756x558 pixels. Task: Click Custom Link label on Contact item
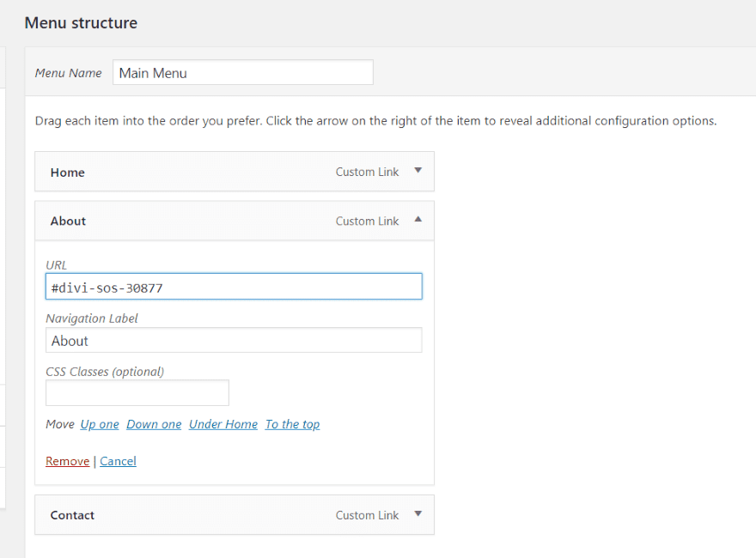click(368, 515)
